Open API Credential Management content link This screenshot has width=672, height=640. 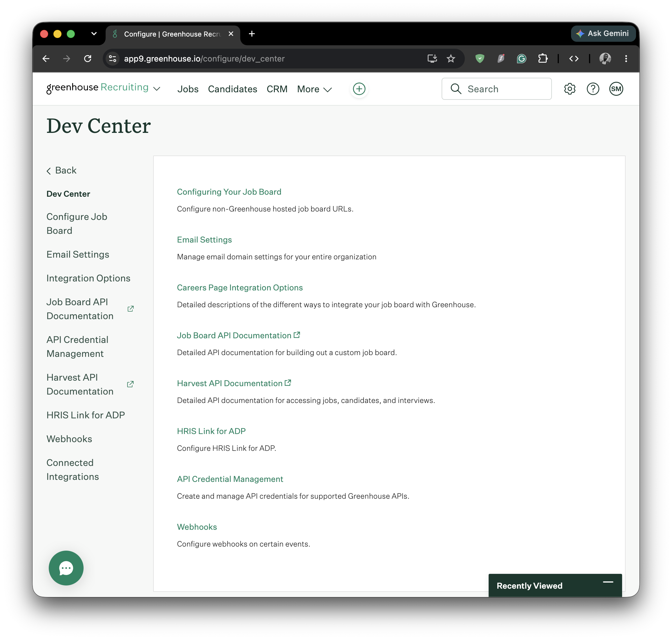click(x=230, y=479)
